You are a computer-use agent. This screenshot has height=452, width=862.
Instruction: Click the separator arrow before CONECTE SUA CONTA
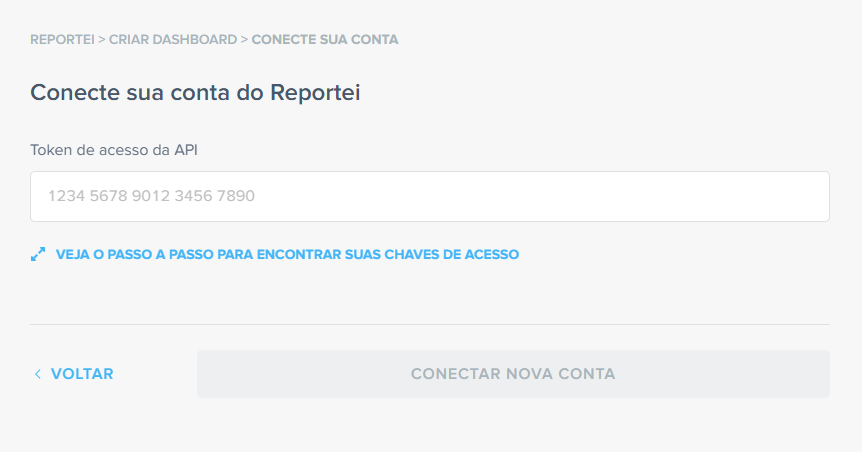tap(244, 40)
